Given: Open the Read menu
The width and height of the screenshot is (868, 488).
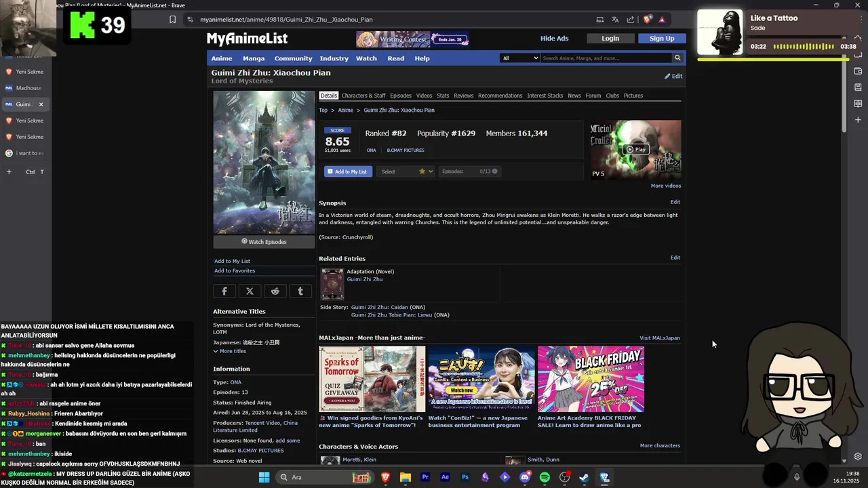Looking at the screenshot, I should pyautogui.click(x=395, y=58).
